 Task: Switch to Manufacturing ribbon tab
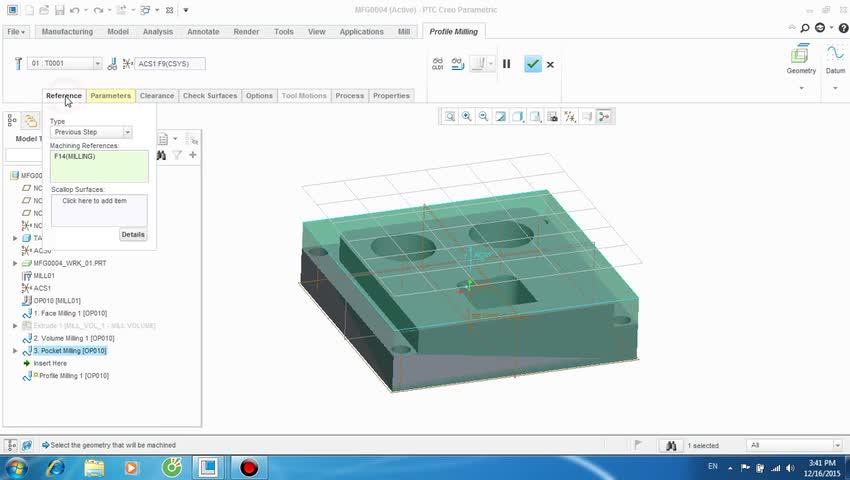(x=67, y=32)
